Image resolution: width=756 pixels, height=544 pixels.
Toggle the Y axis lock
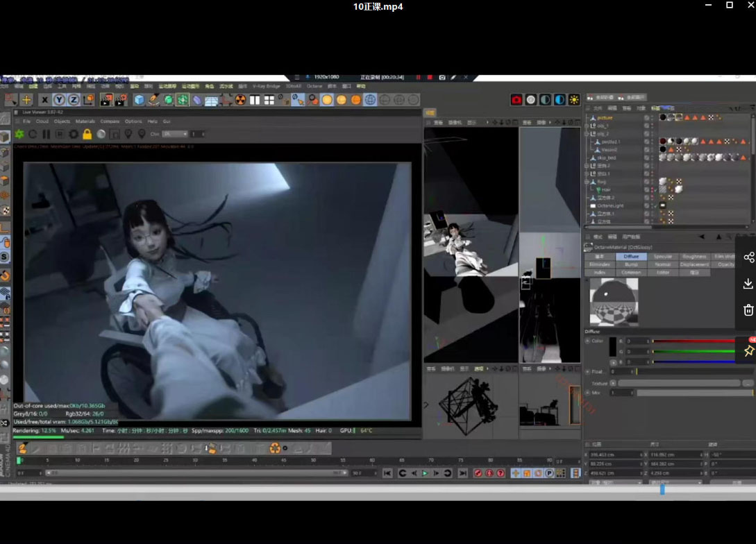tap(59, 100)
